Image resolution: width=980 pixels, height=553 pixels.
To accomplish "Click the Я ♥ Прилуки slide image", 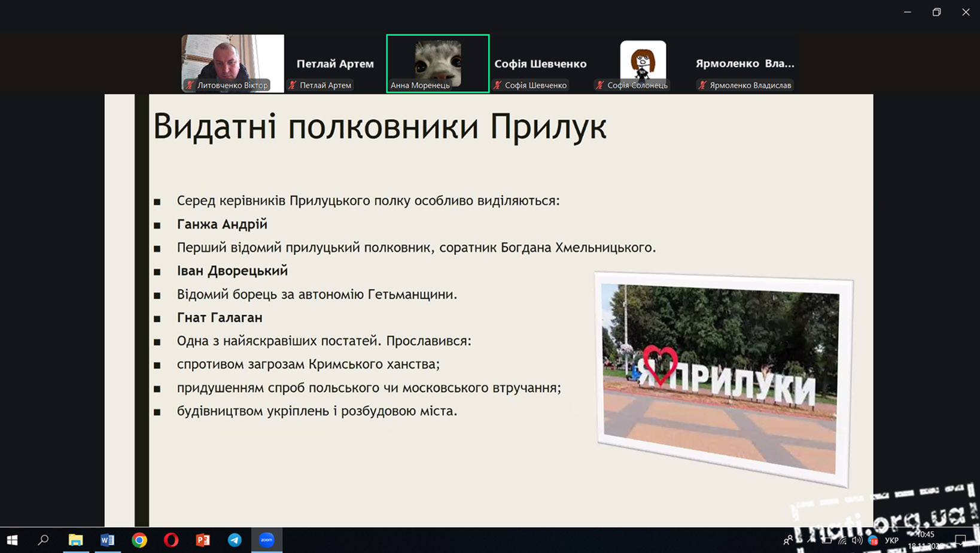I will pyautogui.click(x=723, y=378).
